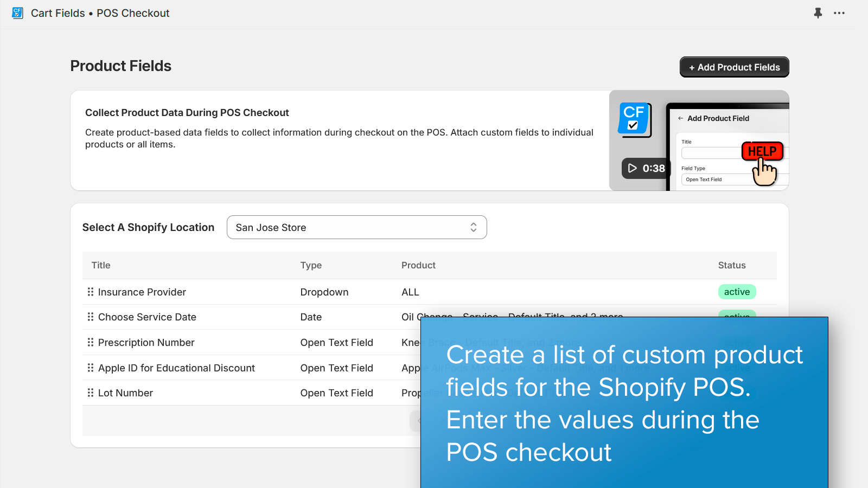This screenshot has width=868, height=488.
Task: Click the drag handle beside Choose Service Date
Action: pyautogui.click(x=91, y=317)
